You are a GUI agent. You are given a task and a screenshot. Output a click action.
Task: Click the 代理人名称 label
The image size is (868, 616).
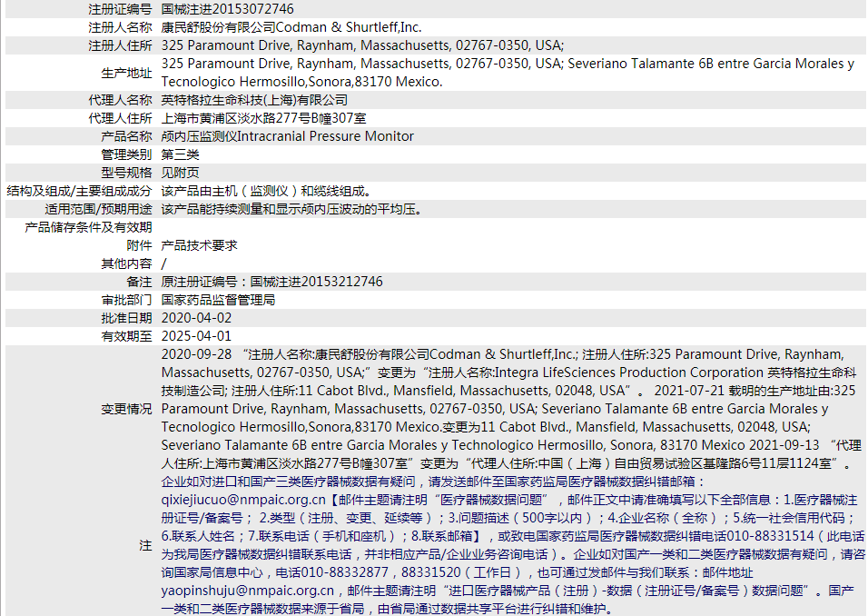[x=120, y=100]
